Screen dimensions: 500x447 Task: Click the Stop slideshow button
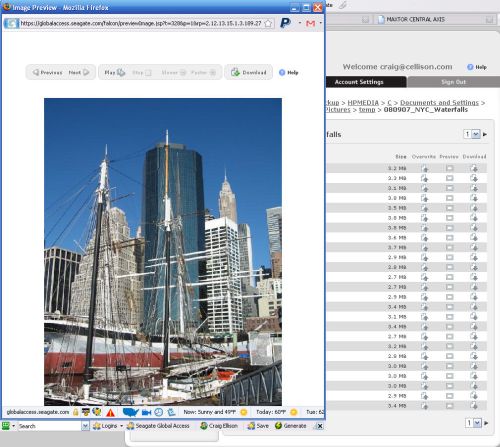[x=142, y=72]
